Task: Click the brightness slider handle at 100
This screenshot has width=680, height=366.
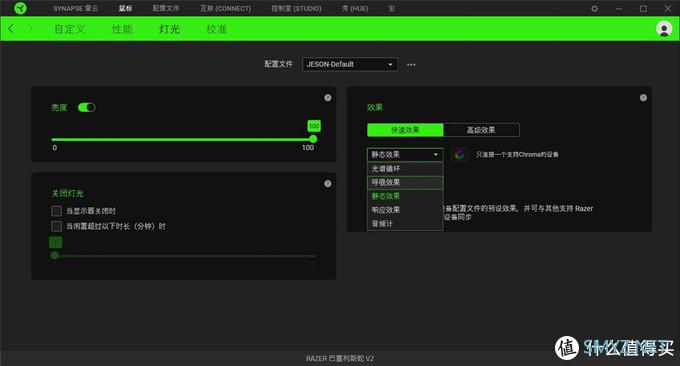Action: 313,139
